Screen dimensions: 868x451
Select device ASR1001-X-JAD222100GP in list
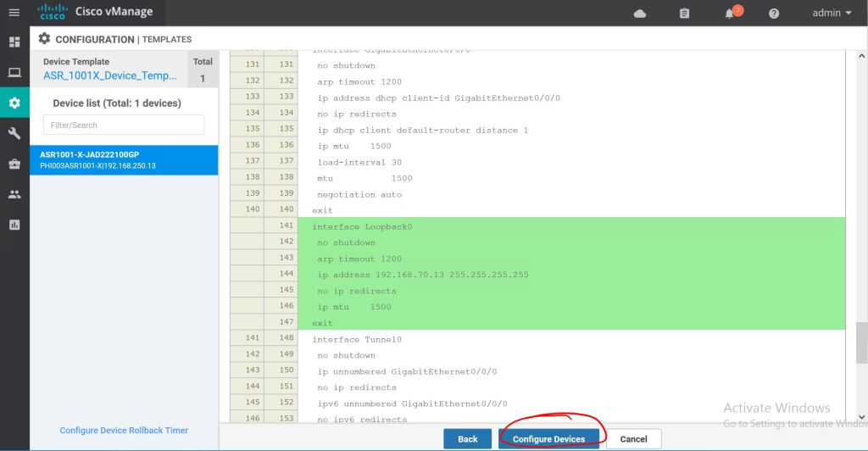pos(124,159)
